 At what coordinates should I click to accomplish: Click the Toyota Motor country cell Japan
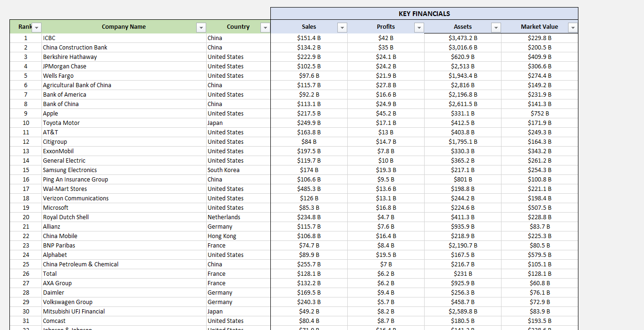point(238,123)
